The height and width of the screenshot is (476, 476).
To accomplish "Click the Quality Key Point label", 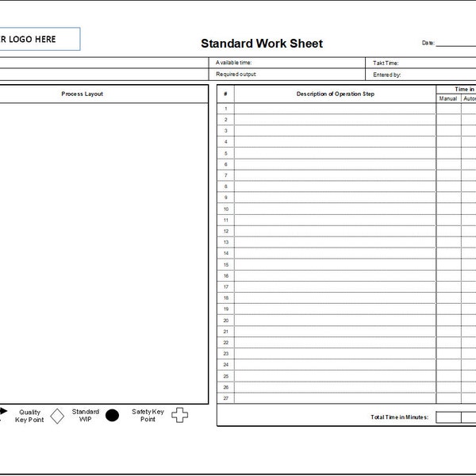I will coord(29,416).
